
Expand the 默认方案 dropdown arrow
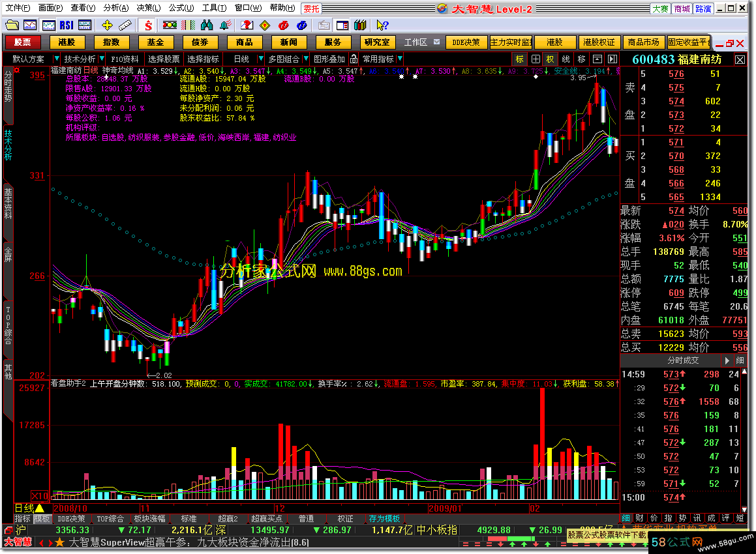[x=56, y=59]
